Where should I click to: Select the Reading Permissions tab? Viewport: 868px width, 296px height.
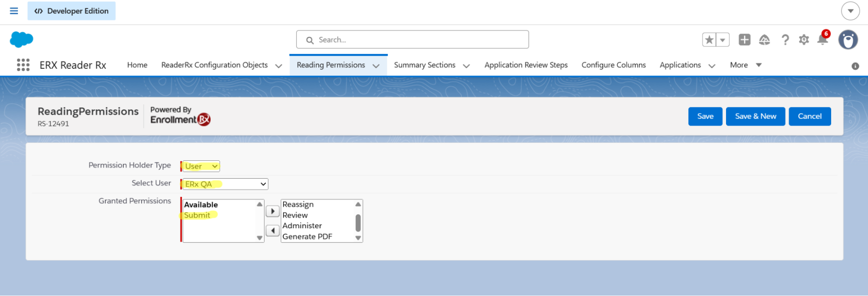(x=331, y=65)
